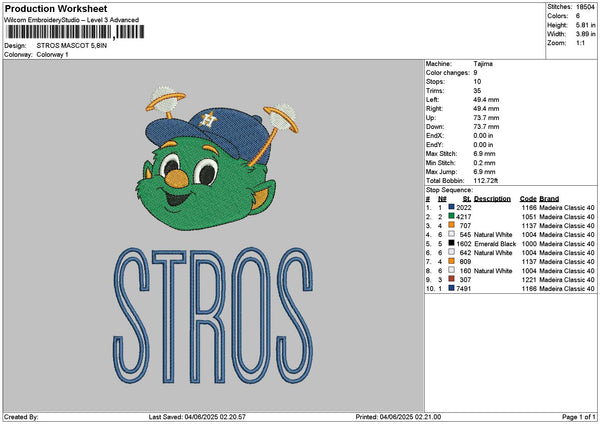Click the blue swatch in stop row 1

point(453,207)
